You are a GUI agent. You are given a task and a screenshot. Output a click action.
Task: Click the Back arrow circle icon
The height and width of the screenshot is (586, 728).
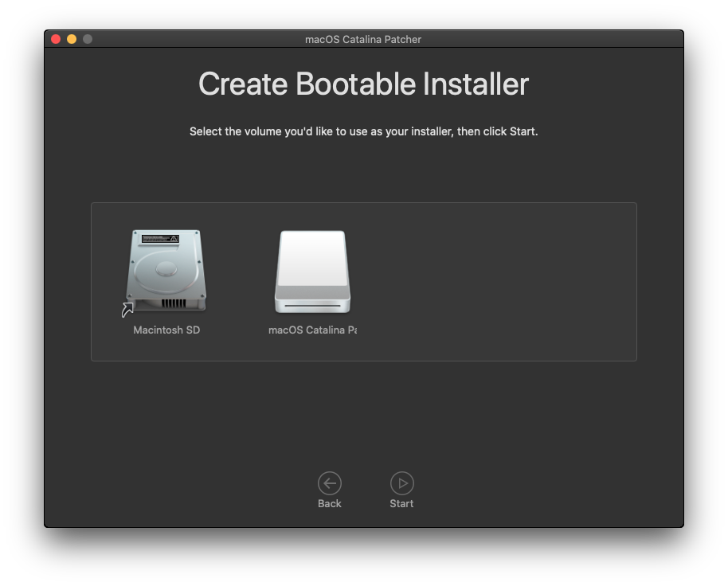(330, 483)
